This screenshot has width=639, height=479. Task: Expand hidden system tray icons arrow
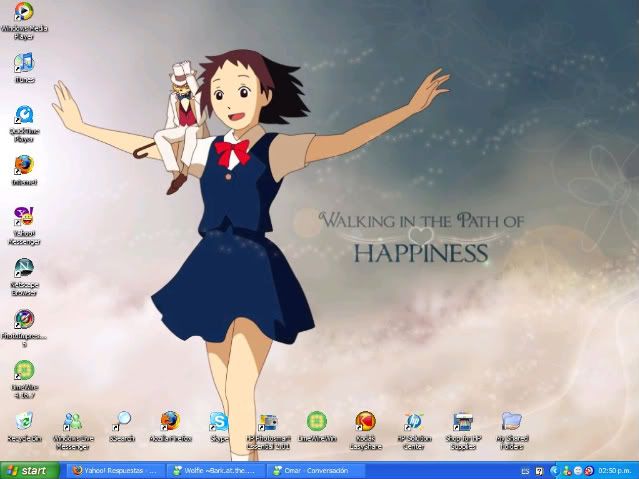click(x=554, y=471)
